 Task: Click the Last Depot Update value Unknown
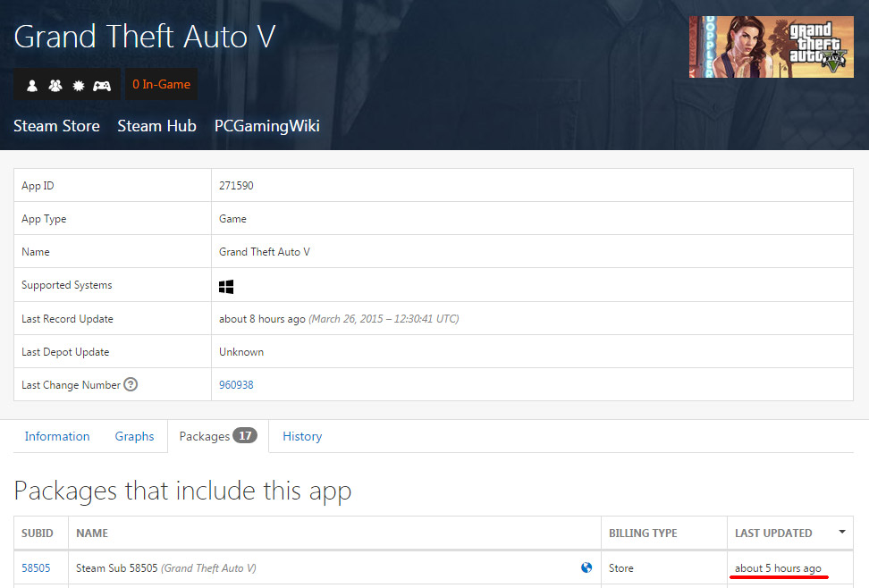pyautogui.click(x=241, y=352)
